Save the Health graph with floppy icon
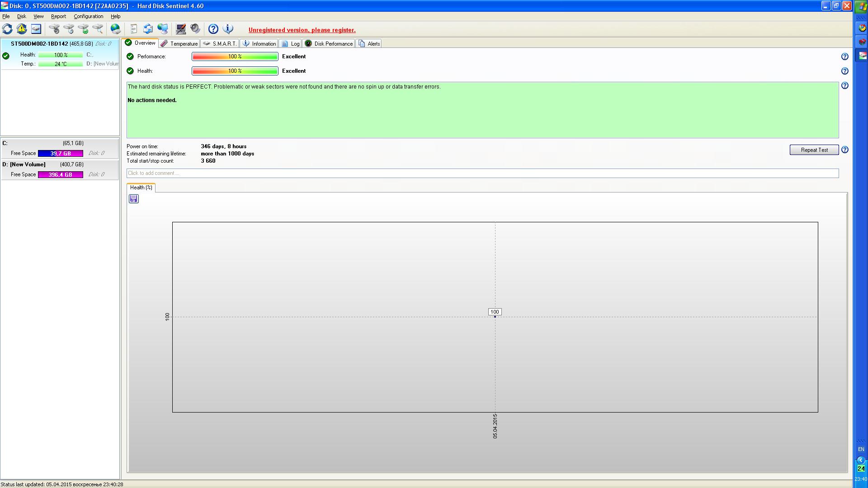 coord(133,199)
